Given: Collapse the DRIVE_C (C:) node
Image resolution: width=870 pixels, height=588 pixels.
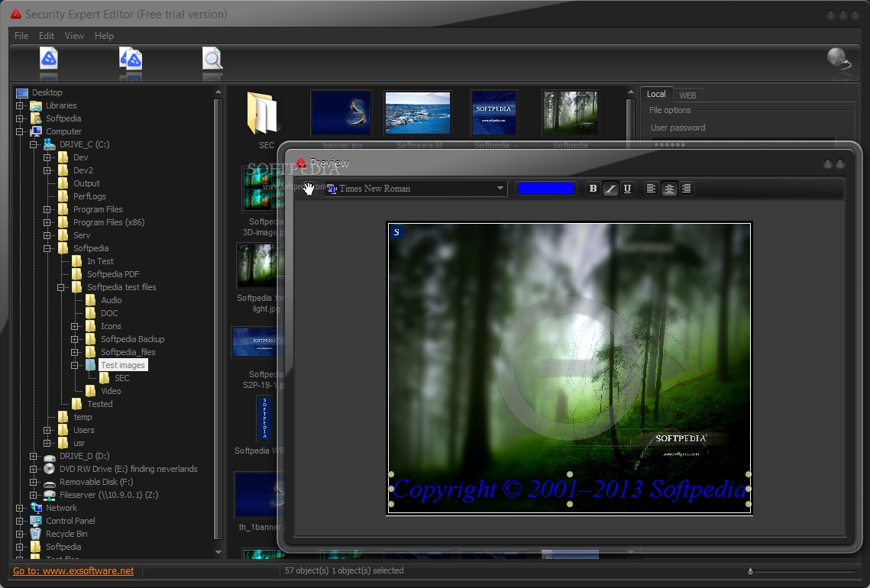Looking at the screenshot, I should (34, 144).
